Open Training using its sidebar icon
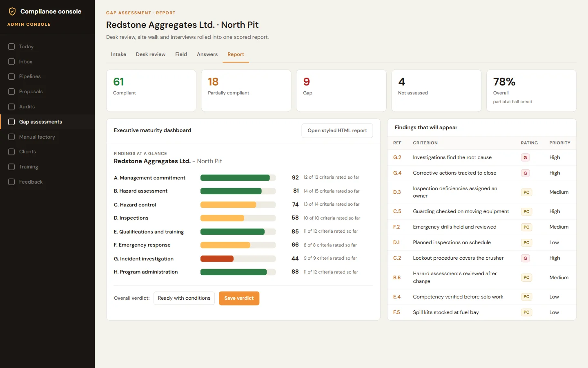The image size is (588, 368). pos(11,167)
